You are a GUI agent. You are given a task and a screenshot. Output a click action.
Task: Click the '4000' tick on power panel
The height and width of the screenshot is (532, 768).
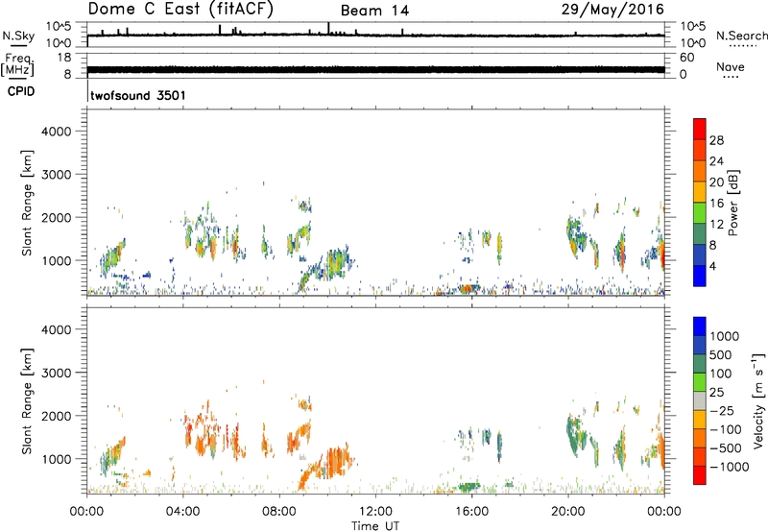[57, 132]
